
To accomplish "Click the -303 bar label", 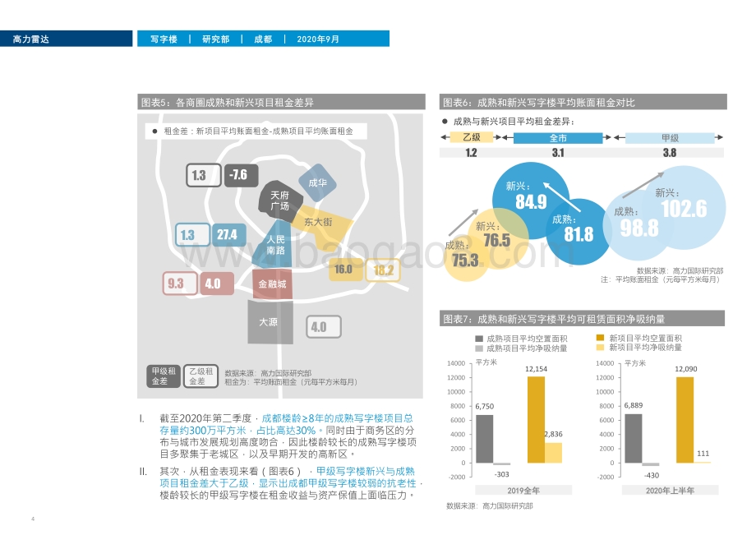I will click(x=501, y=474).
